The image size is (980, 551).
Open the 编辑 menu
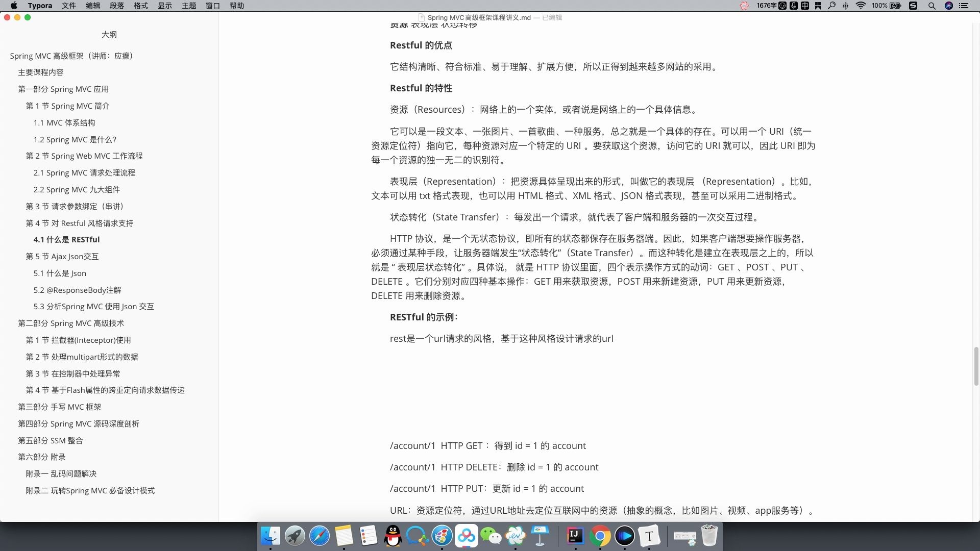(x=93, y=6)
